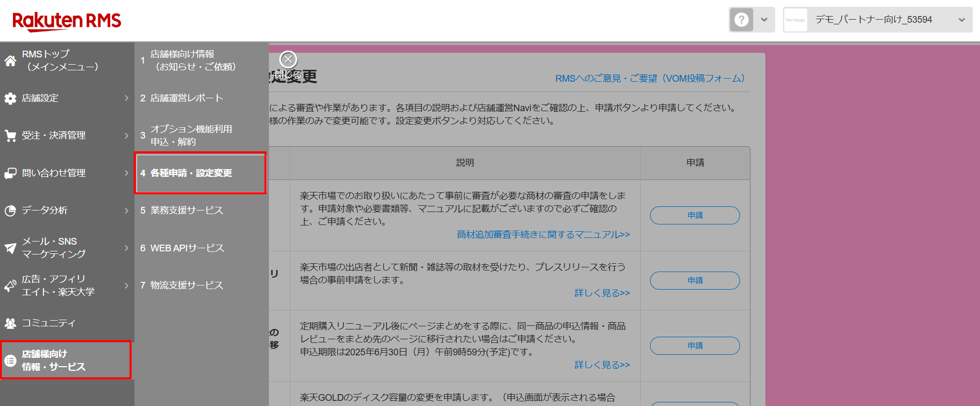Click the pie chart icon for データ分析
The image size is (980, 406).
pos(10,210)
